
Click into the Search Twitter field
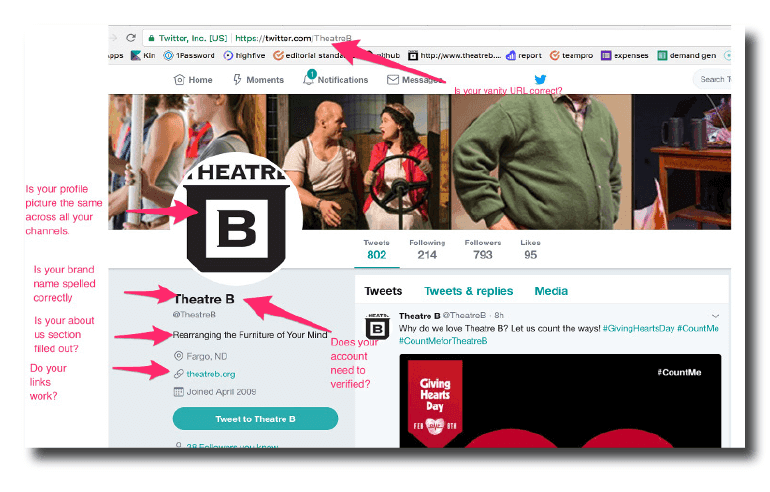(712, 79)
